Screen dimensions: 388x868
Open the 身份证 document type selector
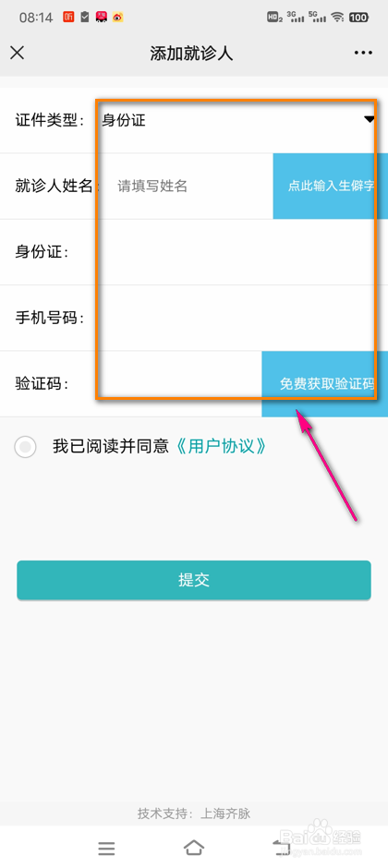237,120
